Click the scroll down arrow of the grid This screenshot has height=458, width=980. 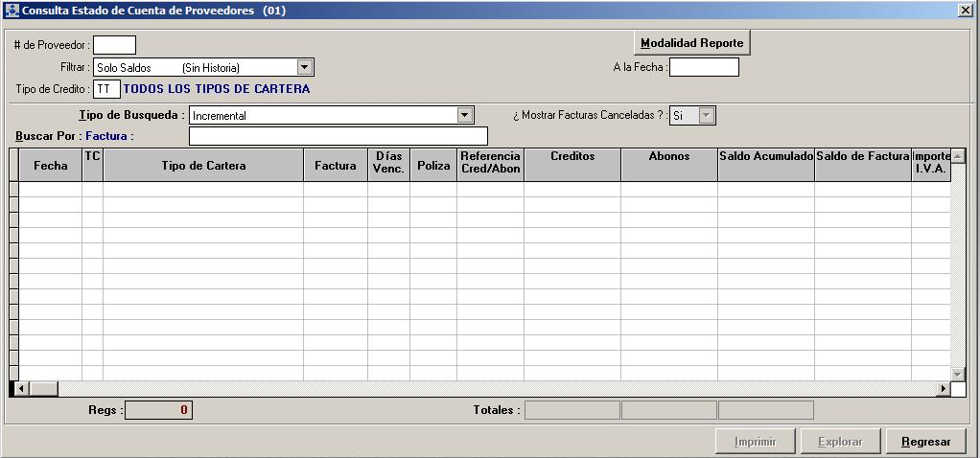[957, 373]
